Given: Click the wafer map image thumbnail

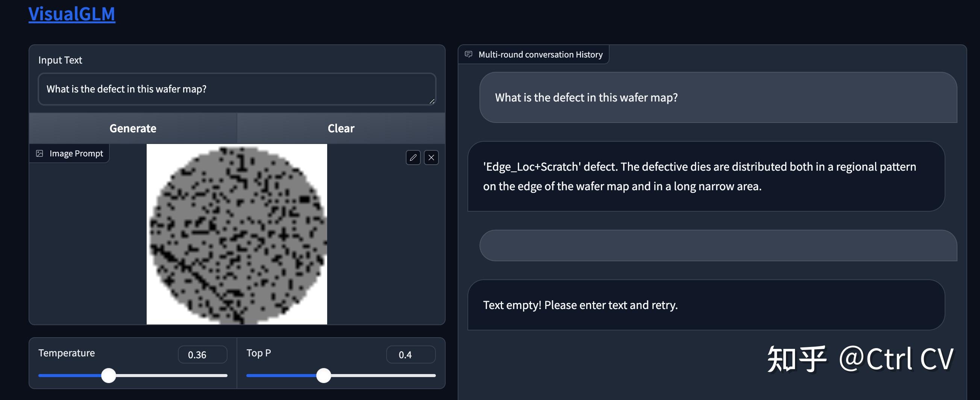Looking at the screenshot, I should tap(237, 234).
